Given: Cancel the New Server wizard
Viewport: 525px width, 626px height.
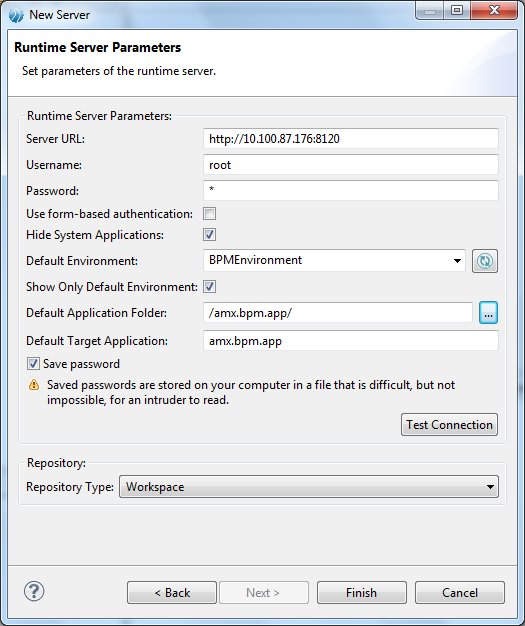Looking at the screenshot, I should pyautogui.click(x=460, y=592).
